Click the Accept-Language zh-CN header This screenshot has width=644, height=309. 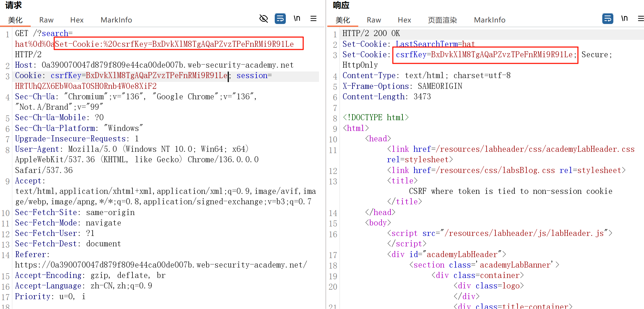[x=83, y=286]
